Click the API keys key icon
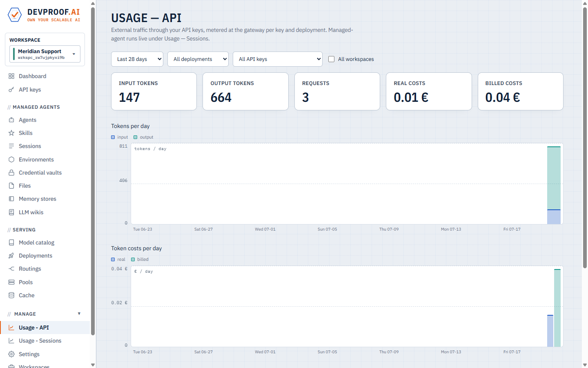This screenshot has width=588, height=368. pos(11,90)
